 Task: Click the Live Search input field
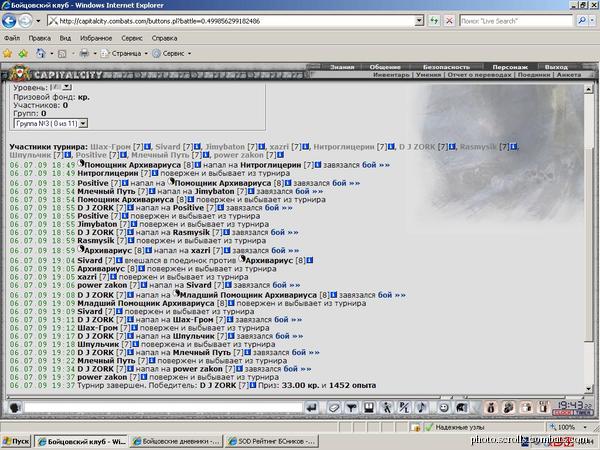coord(516,21)
